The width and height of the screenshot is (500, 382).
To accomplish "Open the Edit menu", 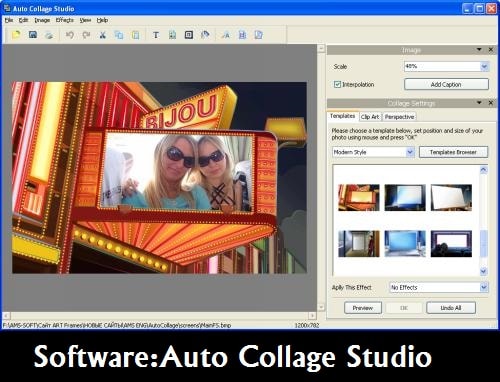I will coord(23,20).
